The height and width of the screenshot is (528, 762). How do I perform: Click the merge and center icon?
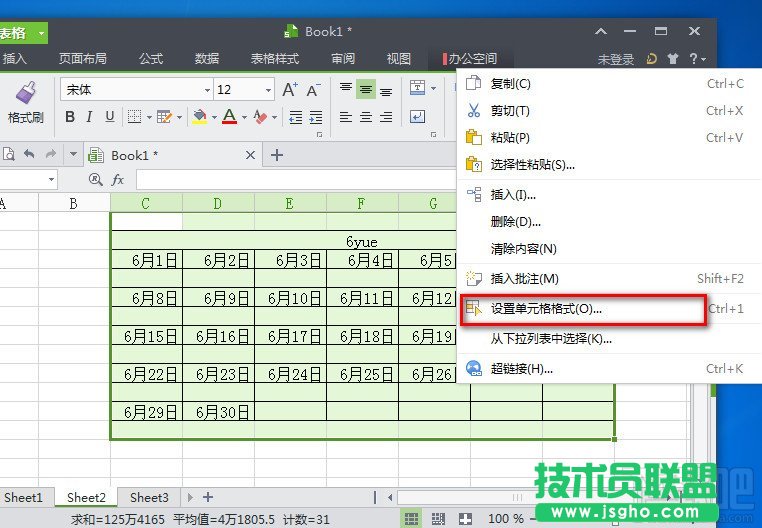(x=417, y=88)
